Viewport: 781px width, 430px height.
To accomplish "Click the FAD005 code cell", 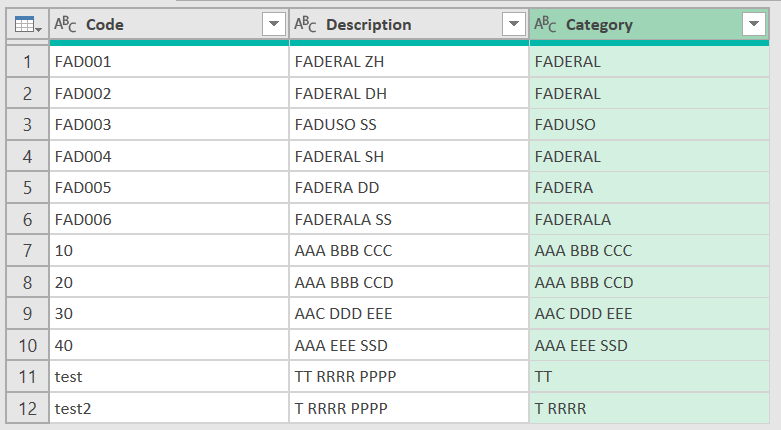I will [169, 188].
